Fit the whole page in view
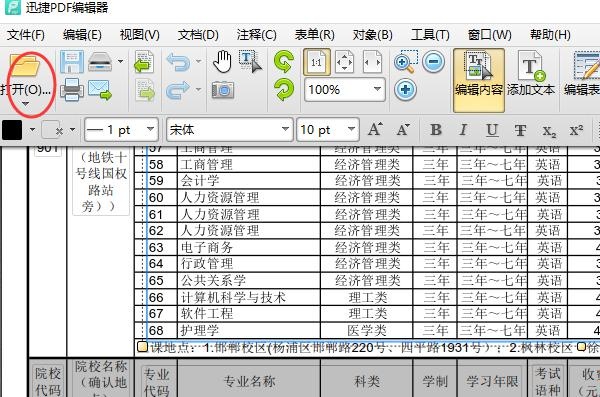The image size is (600, 397). tap(344, 62)
